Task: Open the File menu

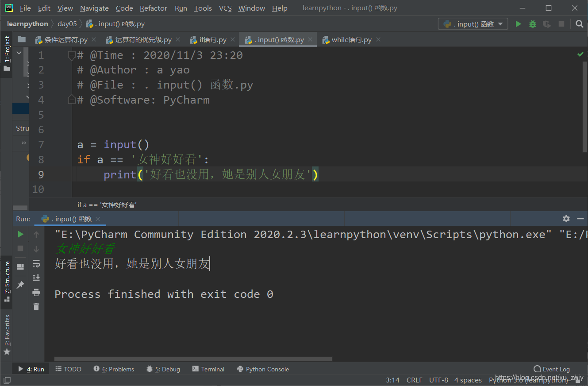Action: coord(25,8)
